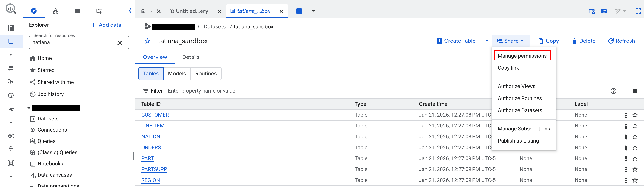This screenshot has height=187, width=644.
Task: Star the tatiana_sandbox dataset
Action: click(x=148, y=41)
